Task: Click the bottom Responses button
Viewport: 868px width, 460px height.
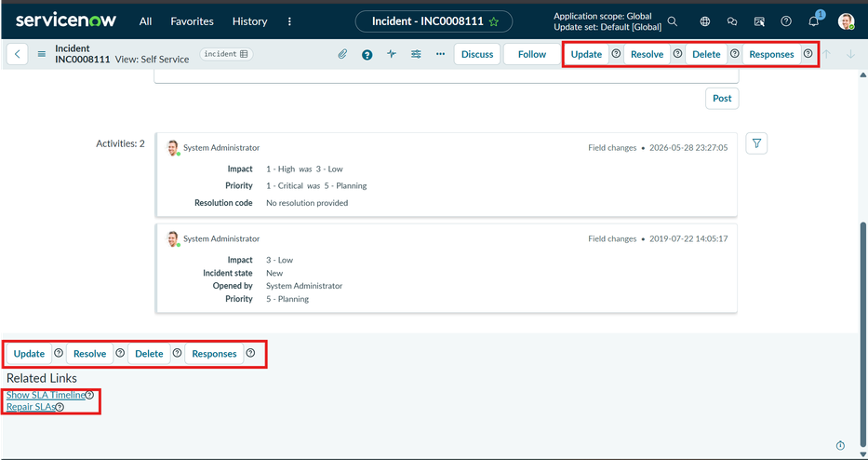Action: point(214,354)
